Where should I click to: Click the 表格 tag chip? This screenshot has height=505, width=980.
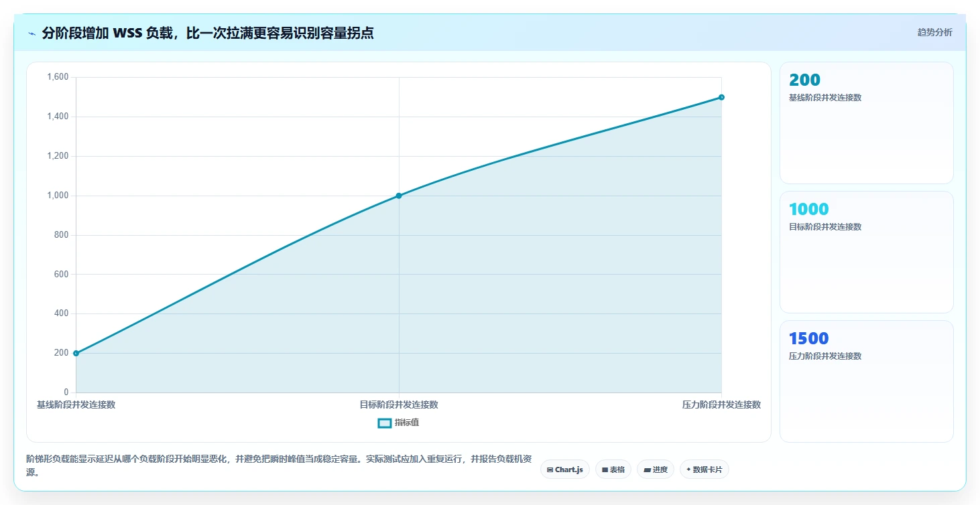pyautogui.click(x=613, y=470)
